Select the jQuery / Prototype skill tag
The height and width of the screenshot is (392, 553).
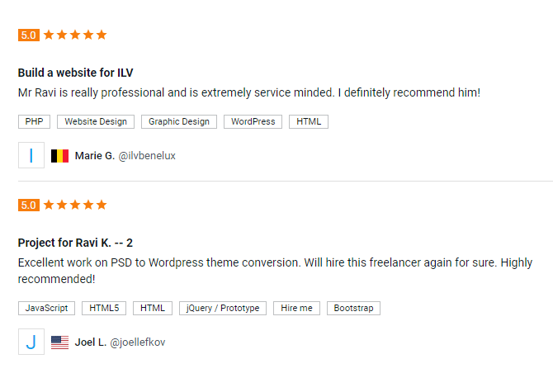point(223,308)
